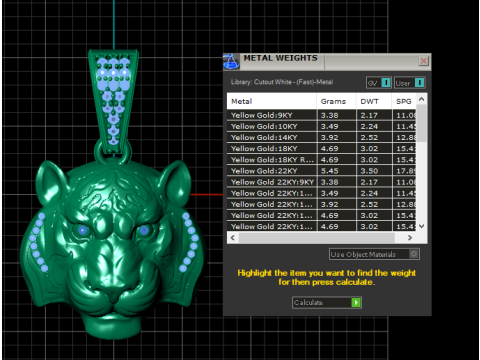The image size is (480, 360).
Task: Select the Yellow Gold:22KY row
Action: pos(321,171)
